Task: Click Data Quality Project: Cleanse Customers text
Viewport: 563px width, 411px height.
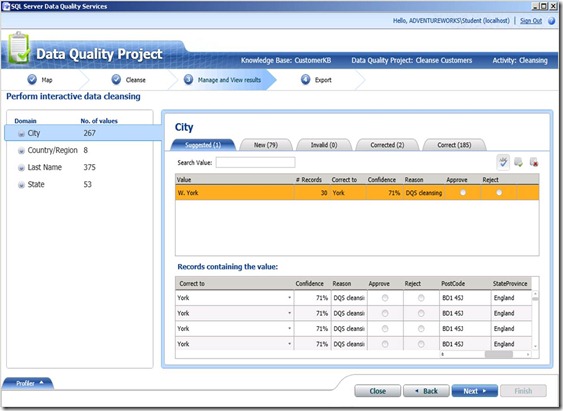Action: pyautogui.click(x=411, y=60)
